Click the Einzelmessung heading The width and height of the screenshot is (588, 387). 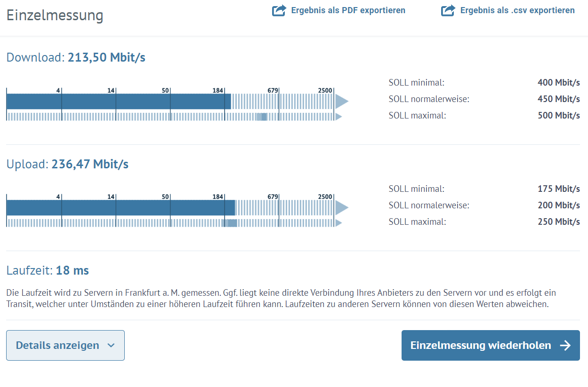pos(55,16)
